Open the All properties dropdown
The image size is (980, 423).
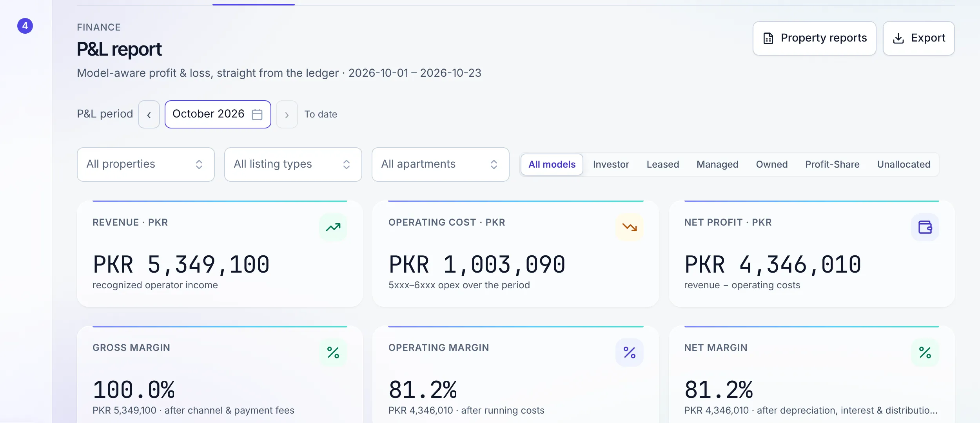point(146,164)
